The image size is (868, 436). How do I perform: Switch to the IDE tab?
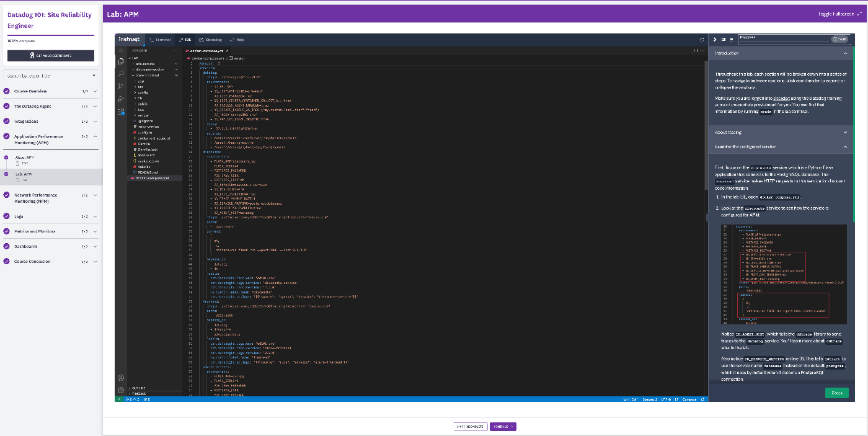click(185, 39)
